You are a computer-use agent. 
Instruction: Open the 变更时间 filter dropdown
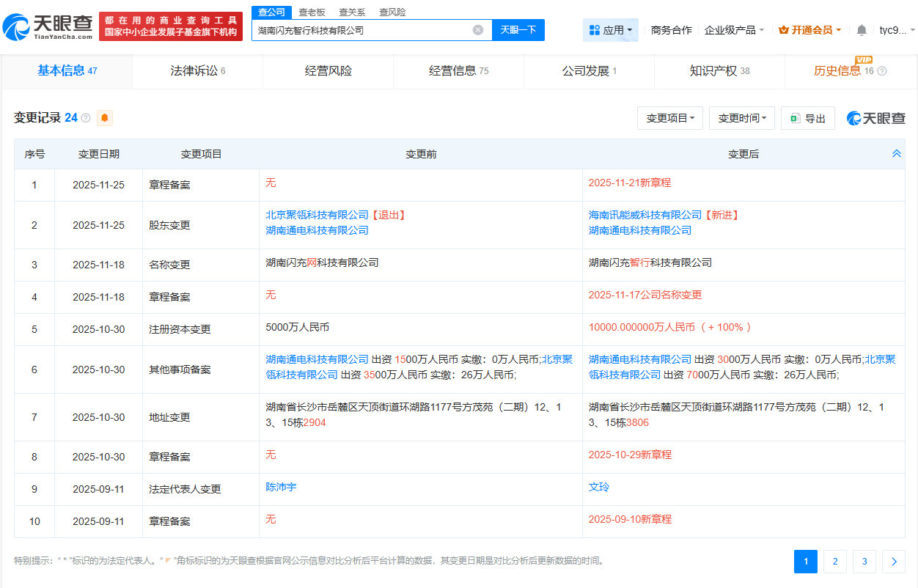point(741,117)
